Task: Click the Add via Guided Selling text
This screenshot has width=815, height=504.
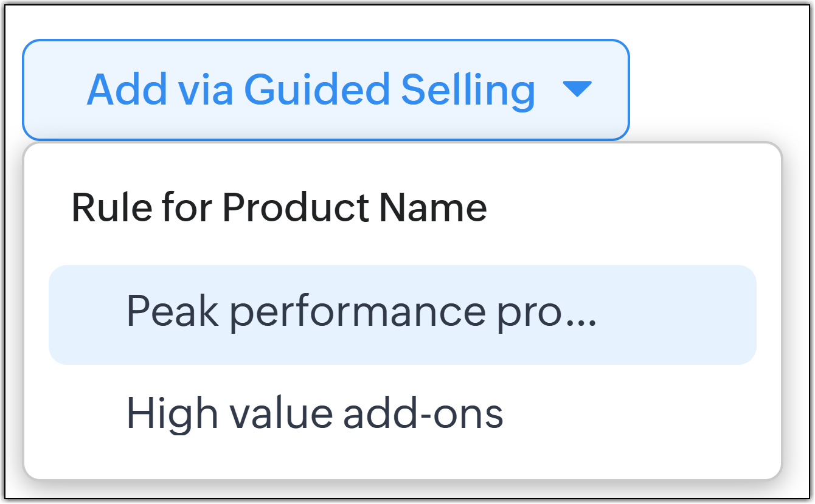Action: pos(311,90)
